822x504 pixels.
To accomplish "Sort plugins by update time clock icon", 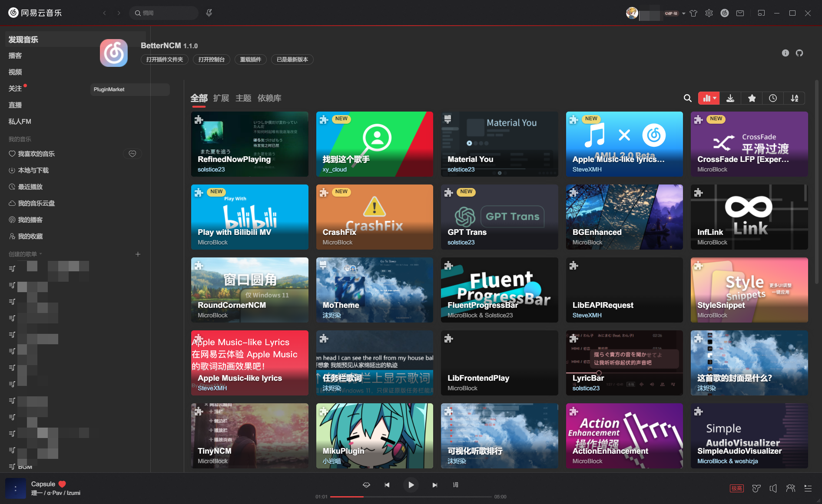I will pyautogui.click(x=772, y=99).
